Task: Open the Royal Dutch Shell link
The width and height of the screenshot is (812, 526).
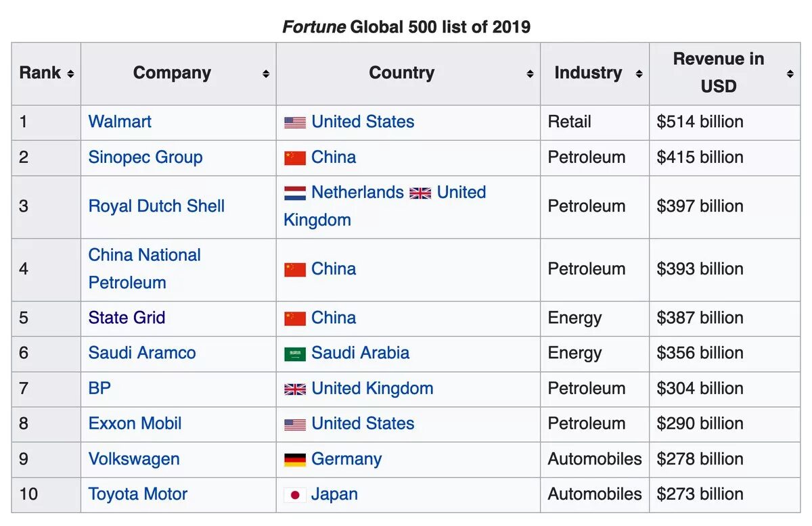Action: (156, 206)
